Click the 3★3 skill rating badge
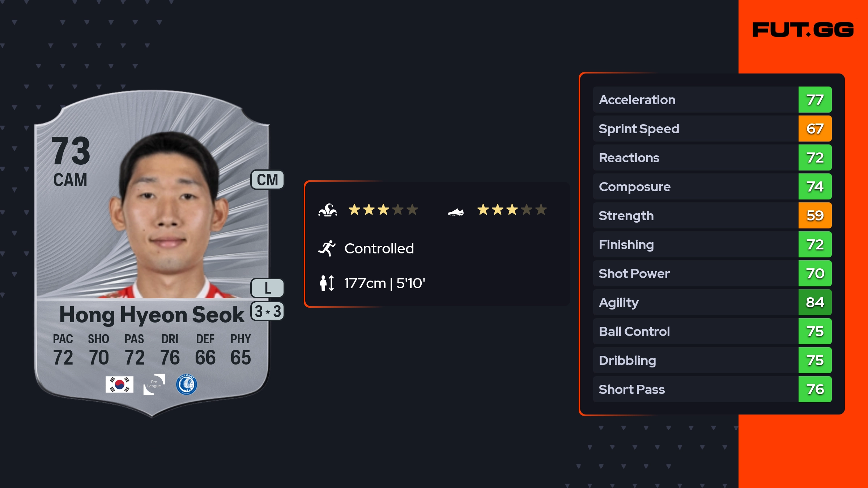868x488 pixels. click(267, 311)
